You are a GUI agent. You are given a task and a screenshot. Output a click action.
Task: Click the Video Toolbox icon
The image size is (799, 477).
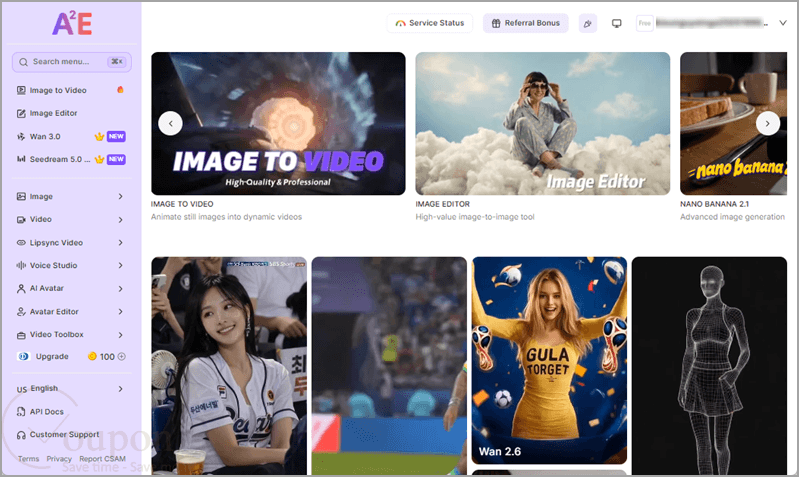21,335
